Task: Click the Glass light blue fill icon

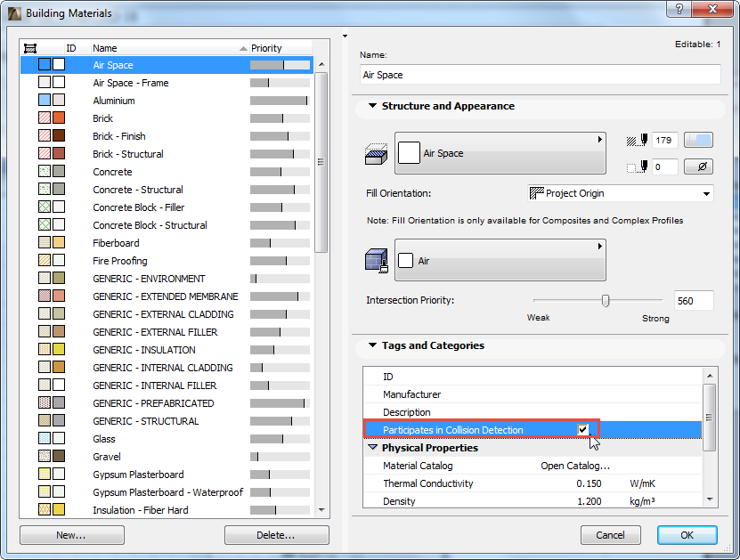Action: coord(45,438)
